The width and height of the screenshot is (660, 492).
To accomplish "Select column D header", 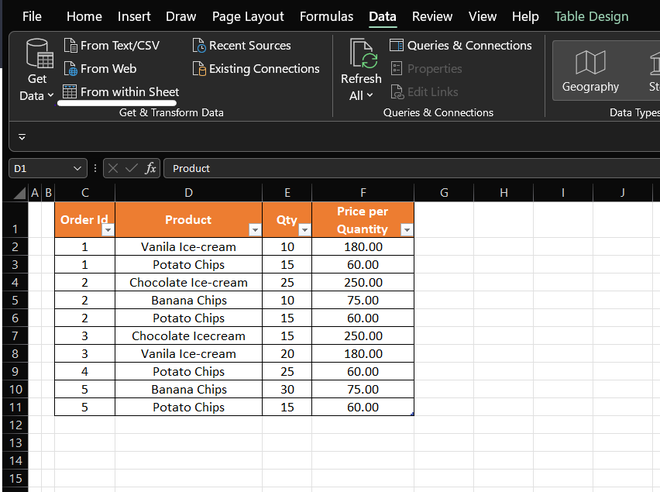I will 189,193.
